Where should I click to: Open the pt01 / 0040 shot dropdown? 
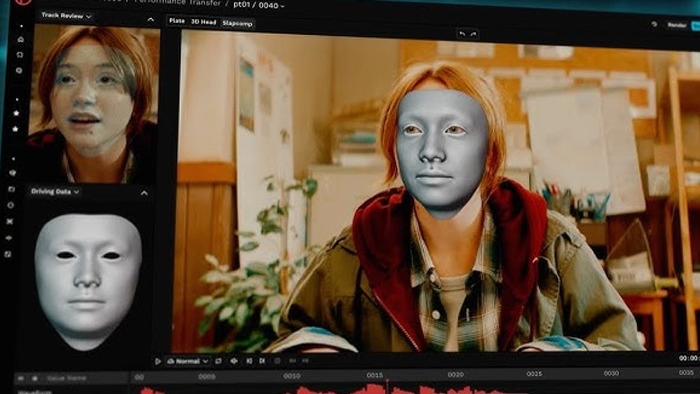tap(259, 5)
